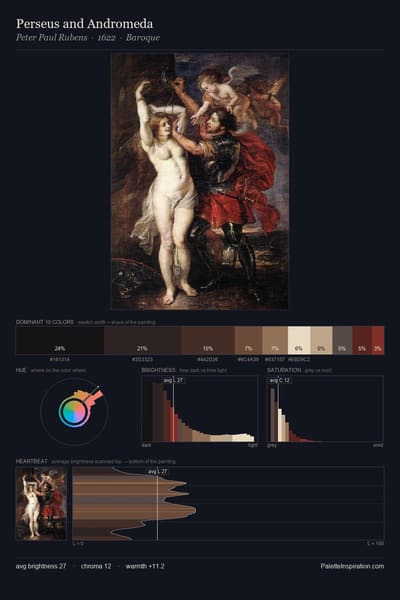
Task: Click the 'HEARTBEAT' section heading
Action: (31, 461)
